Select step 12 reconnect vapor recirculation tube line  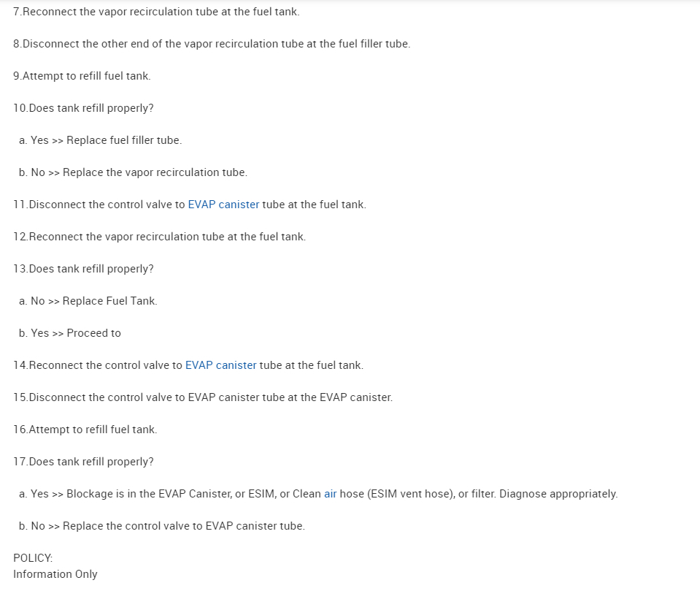click(x=159, y=237)
